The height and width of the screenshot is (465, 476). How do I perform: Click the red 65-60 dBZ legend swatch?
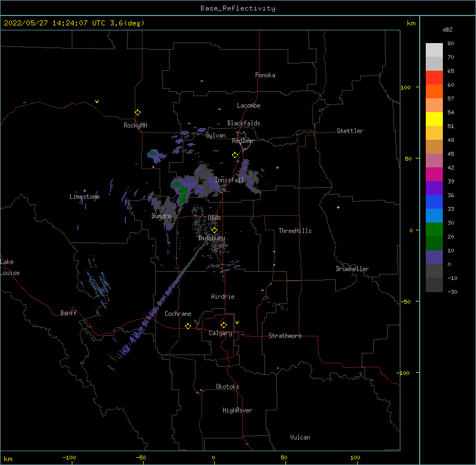click(x=434, y=78)
